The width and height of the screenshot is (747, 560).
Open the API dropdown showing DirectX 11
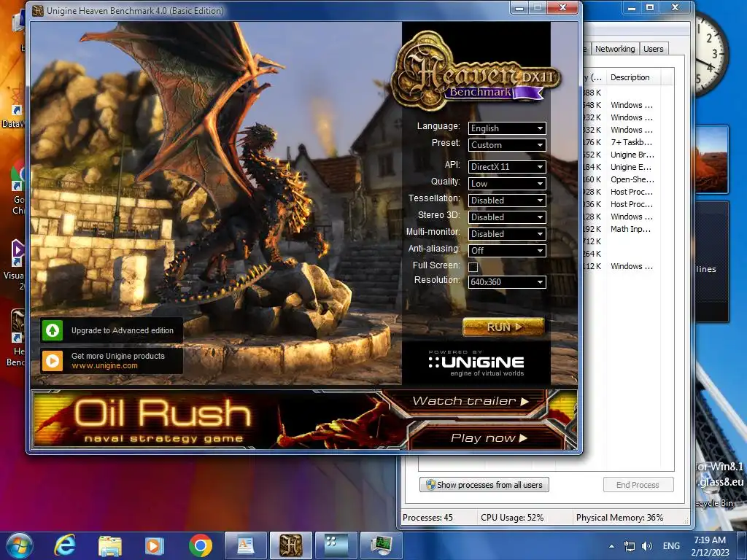click(x=507, y=167)
